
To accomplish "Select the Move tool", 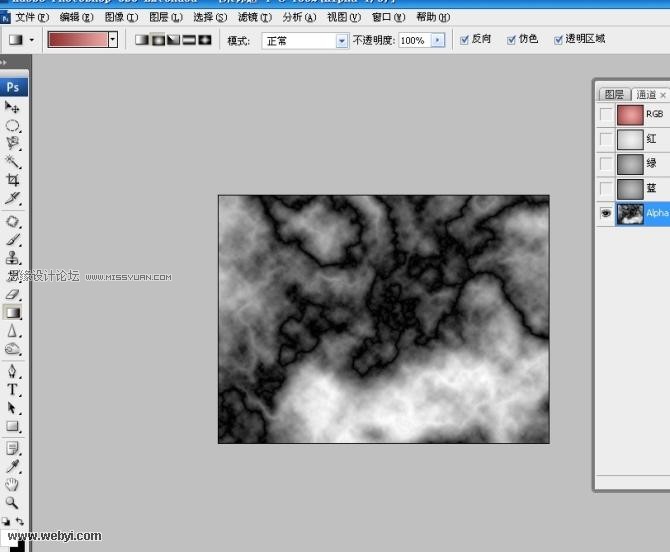I will tap(12, 107).
